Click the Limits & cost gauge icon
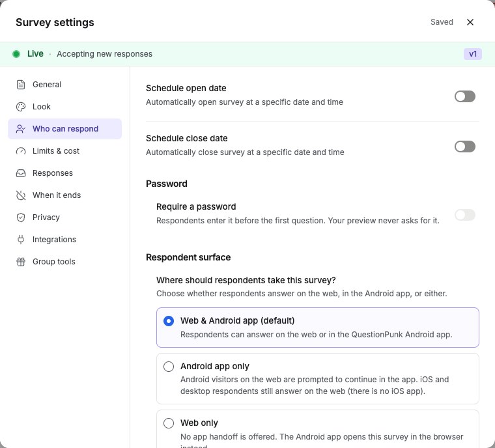Viewport: 495px width, 448px height. coord(21,151)
